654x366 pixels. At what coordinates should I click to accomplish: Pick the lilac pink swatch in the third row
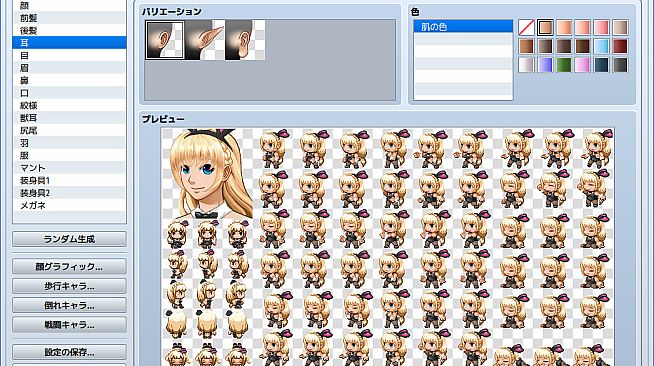click(x=583, y=65)
